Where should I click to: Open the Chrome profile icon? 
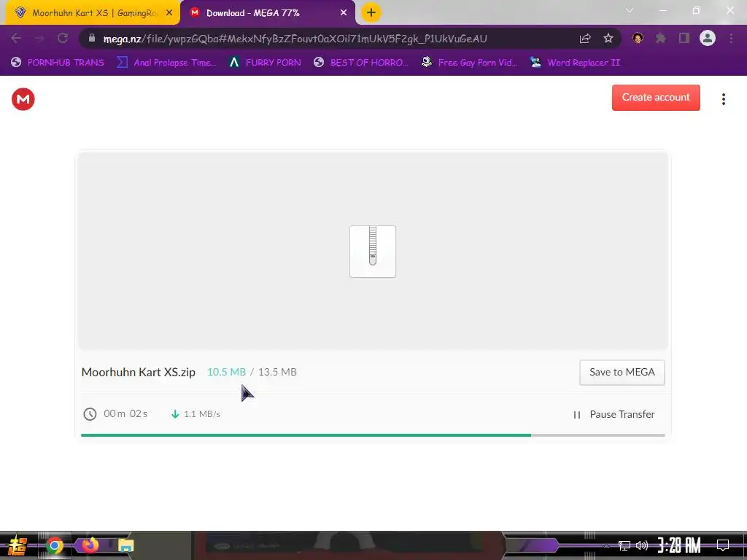pos(708,38)
